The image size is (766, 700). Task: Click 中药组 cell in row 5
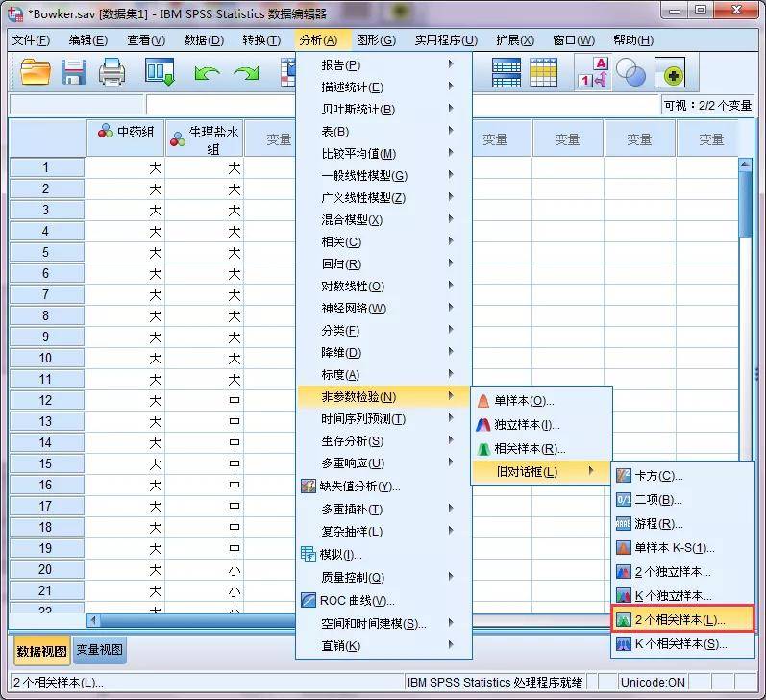tap(125, 253)
